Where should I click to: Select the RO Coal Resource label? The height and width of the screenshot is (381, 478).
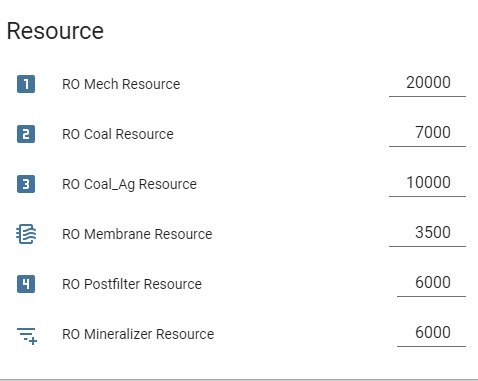coord(118,134)
